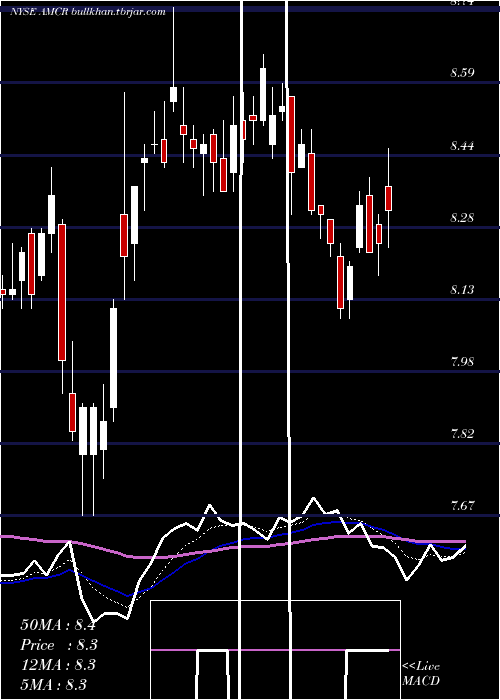Select the 7.67 price axis label
The height and width of the screenshot is (700, 500).
tap(462, 505)
